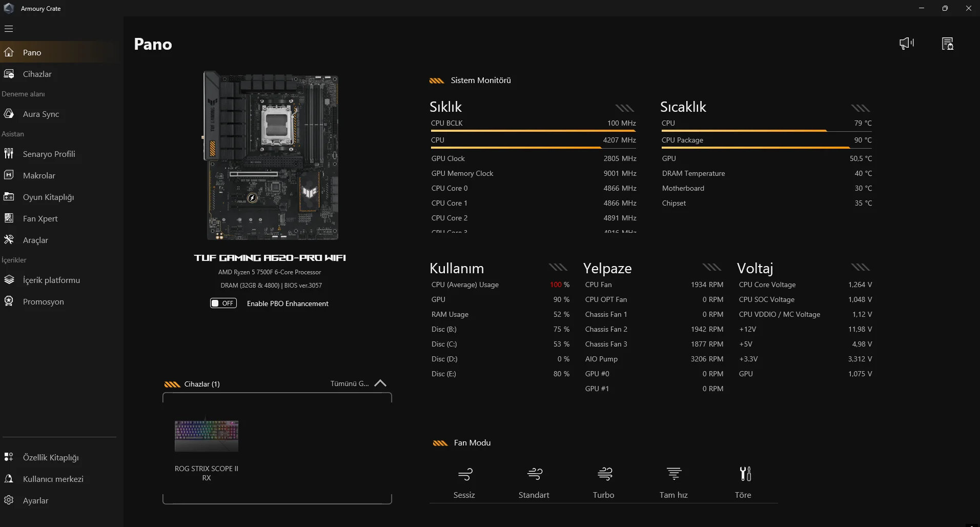Image resolution: width=980 pixels, height=527 pixels.
Task: Click the Oyun Kitaplığı icon
Action: click(x=9, y=196)
